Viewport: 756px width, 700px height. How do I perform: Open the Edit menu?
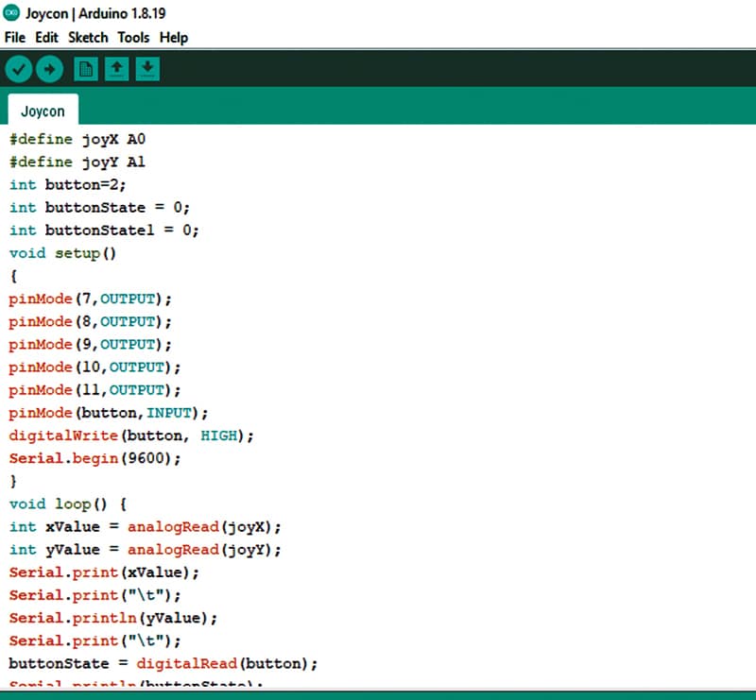pos(46,38)
